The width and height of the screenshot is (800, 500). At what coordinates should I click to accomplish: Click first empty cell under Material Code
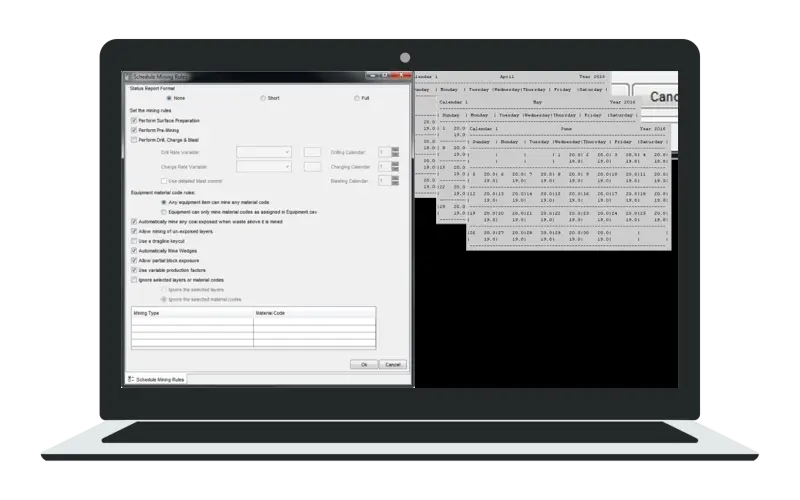click(x=314, y=321)
